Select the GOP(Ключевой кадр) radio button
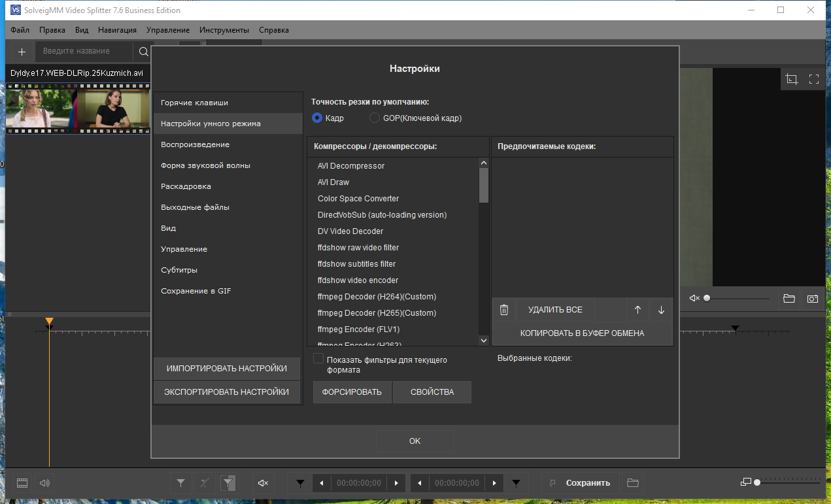 [375, 118]
